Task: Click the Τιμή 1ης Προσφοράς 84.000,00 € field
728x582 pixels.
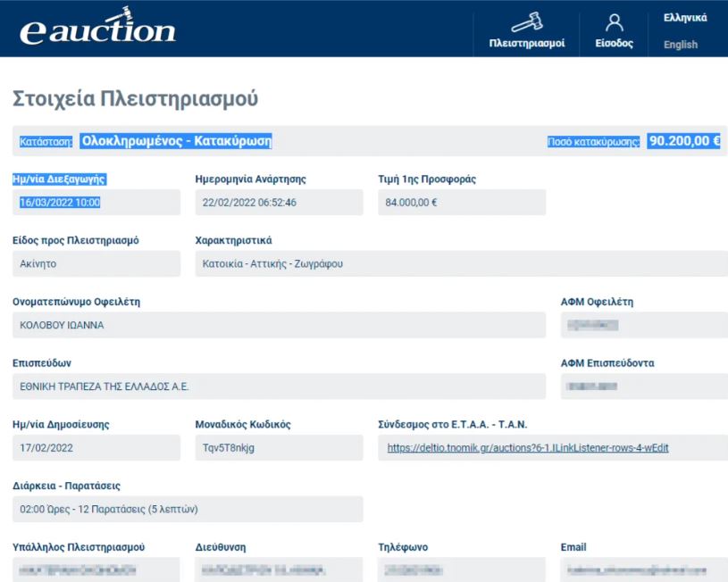Action: coord(461,203)
